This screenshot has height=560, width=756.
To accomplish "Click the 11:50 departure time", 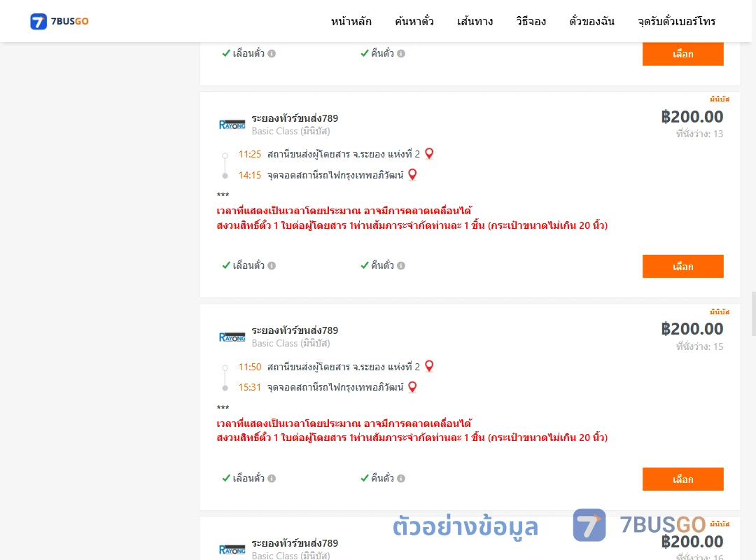I will [250, 367].
